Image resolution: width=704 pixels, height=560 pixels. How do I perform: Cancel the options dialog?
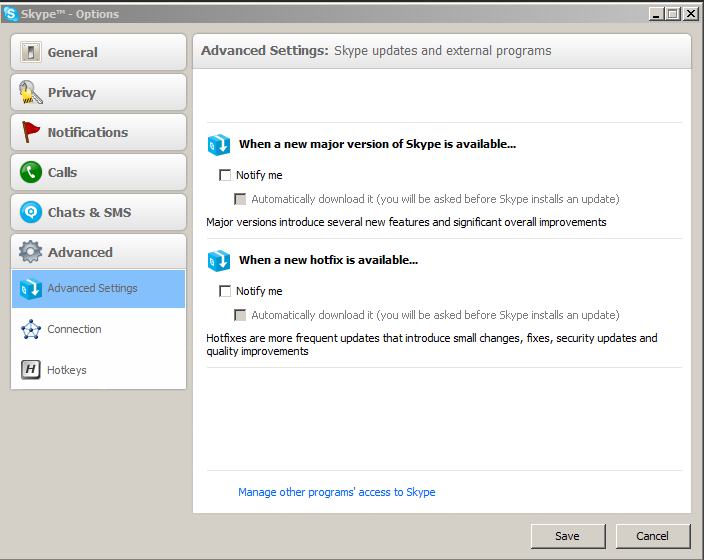click(653, 536)
